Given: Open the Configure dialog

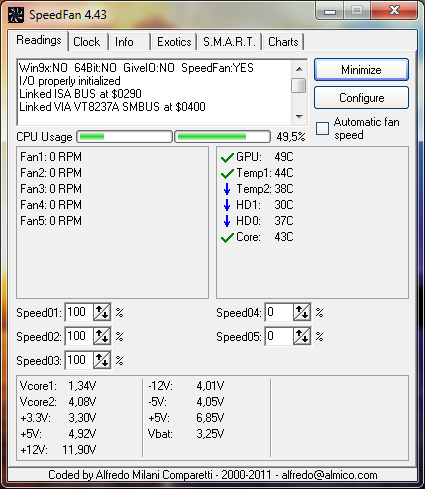Looking at the screenshot, I should pos(361,98).
